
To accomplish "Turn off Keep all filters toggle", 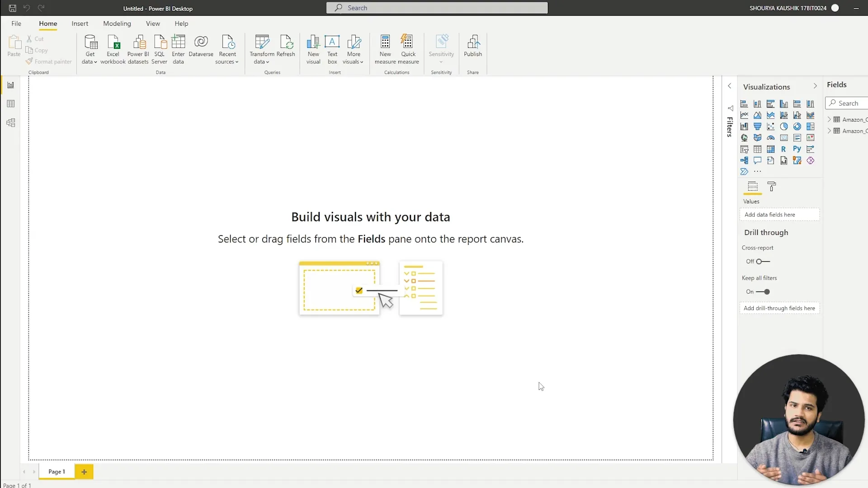I will coord(763,292).
